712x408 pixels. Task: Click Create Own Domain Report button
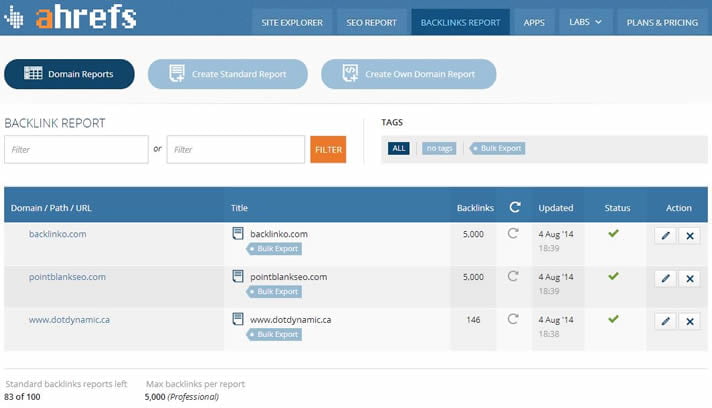(409, 74)
